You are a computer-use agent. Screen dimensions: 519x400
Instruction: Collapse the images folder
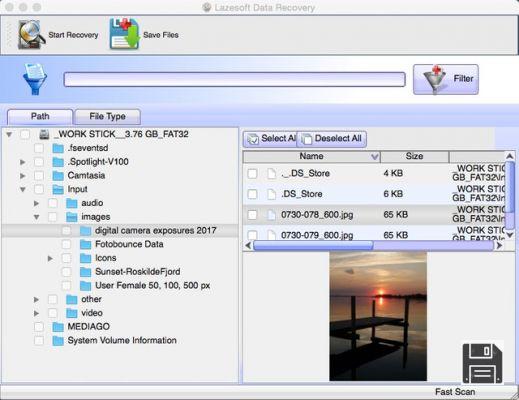[36, 217]
